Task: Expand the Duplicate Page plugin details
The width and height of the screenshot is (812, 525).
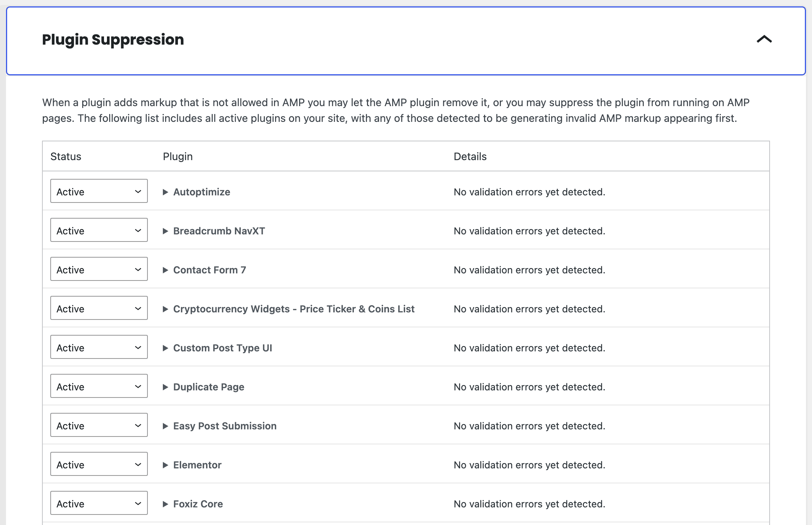Action: click(x=203, y=387)
